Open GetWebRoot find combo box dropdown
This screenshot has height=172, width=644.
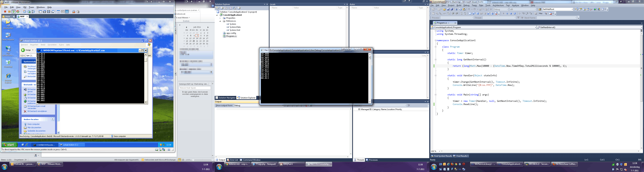[572, 9]
